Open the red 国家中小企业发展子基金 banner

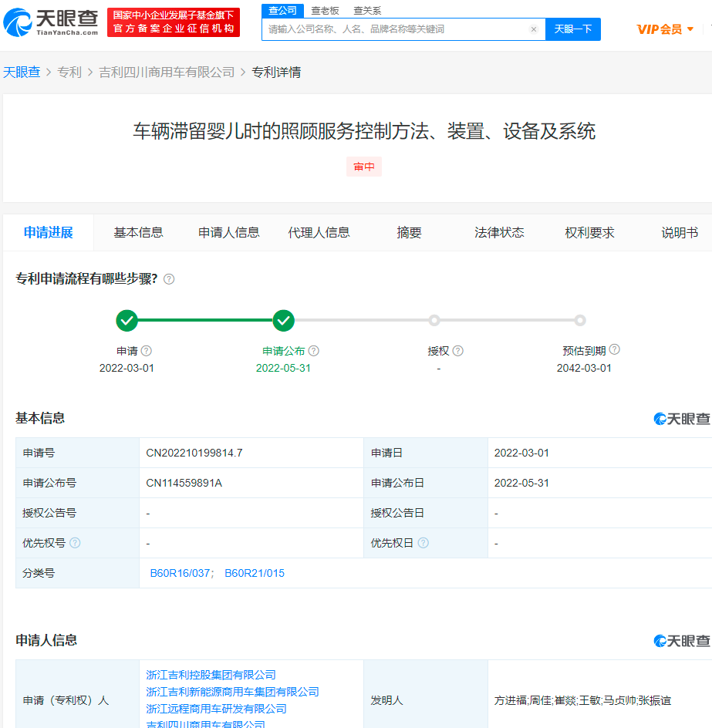(174, 22)
